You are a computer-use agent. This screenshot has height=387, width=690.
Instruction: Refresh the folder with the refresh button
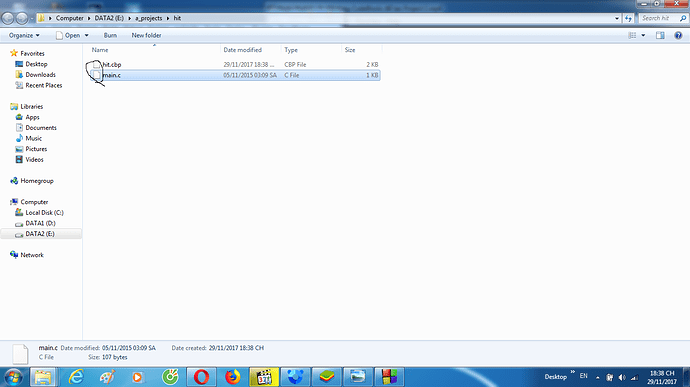pyautogui.click(x=628, y=18)
